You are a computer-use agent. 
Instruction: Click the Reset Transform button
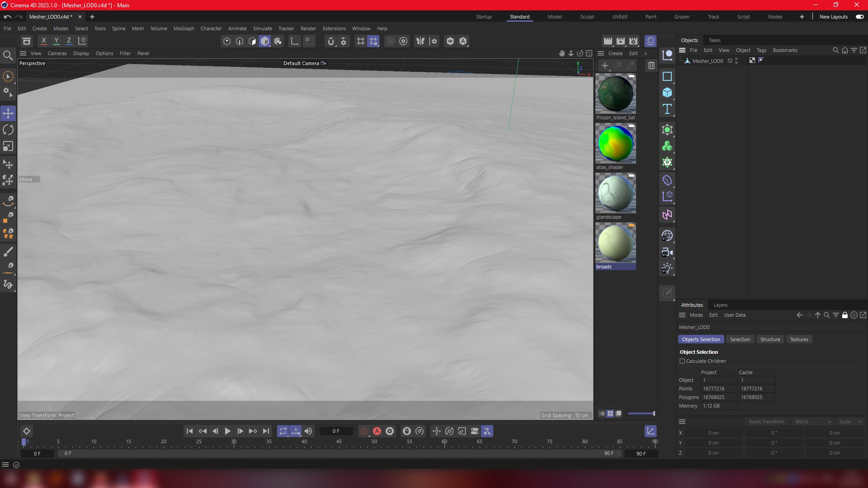pyautogui.click(x=766, y=422)
